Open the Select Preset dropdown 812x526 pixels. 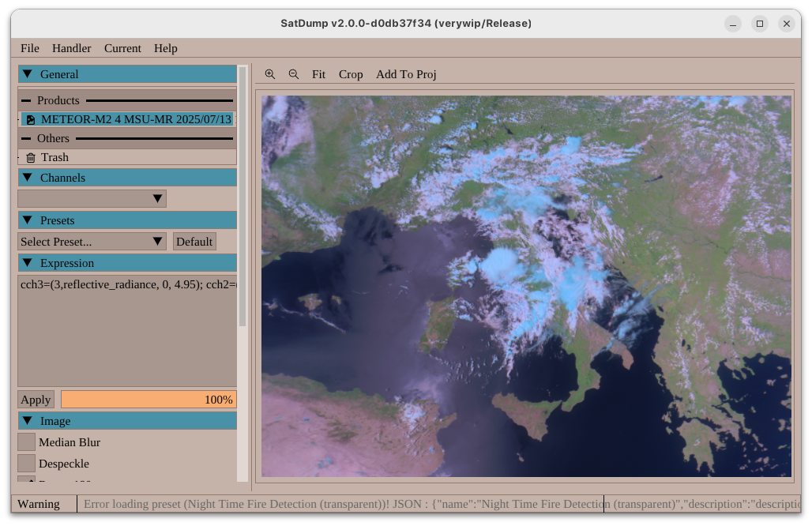92,242
